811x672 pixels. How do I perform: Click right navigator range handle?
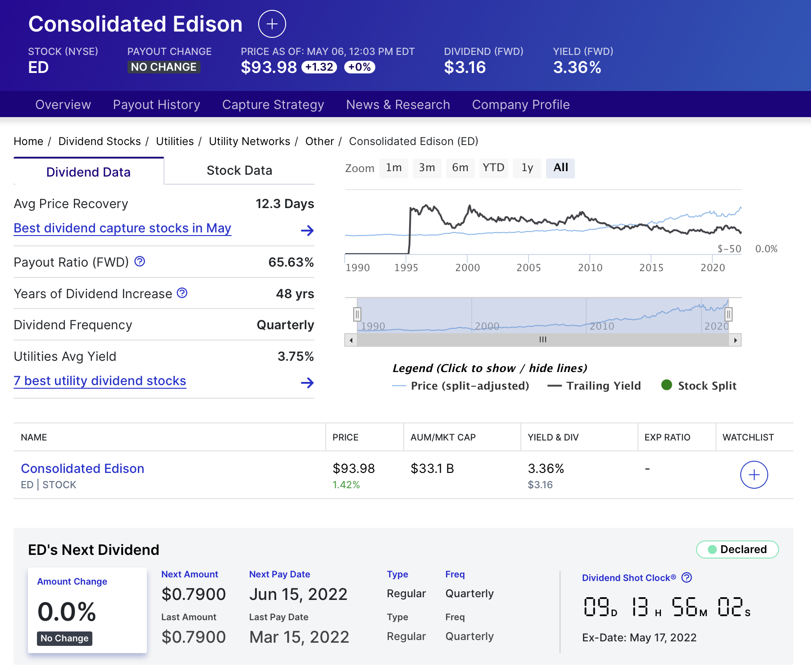coord(729,314)
